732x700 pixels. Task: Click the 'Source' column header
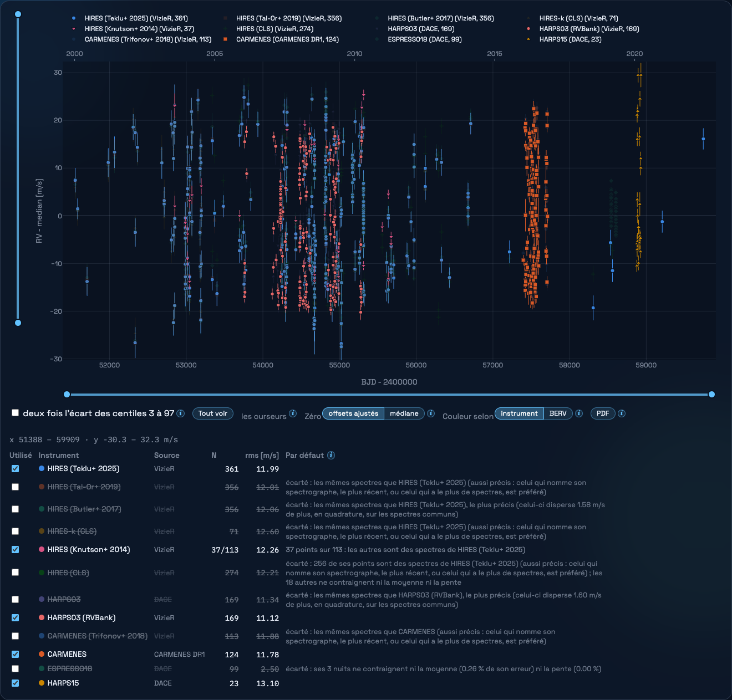tap(167, 456)
